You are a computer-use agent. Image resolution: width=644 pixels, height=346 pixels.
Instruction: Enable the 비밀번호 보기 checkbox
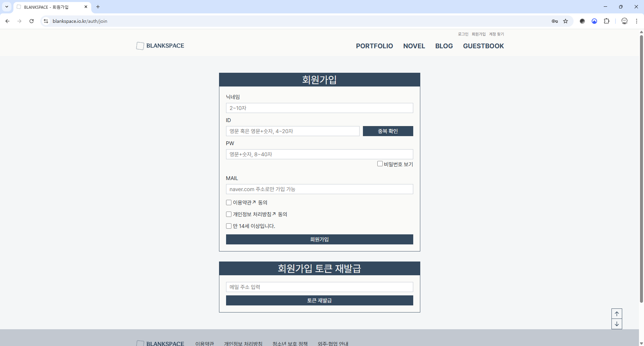pos(380,164)
